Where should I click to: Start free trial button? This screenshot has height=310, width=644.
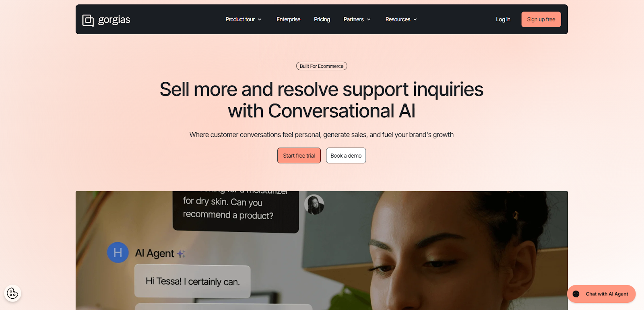pos(299,156)
